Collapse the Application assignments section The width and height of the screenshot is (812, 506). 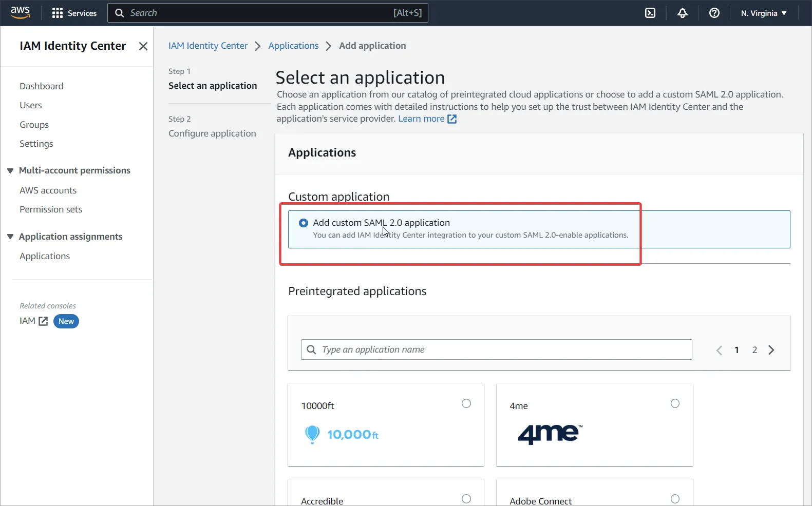pos(10,237)
